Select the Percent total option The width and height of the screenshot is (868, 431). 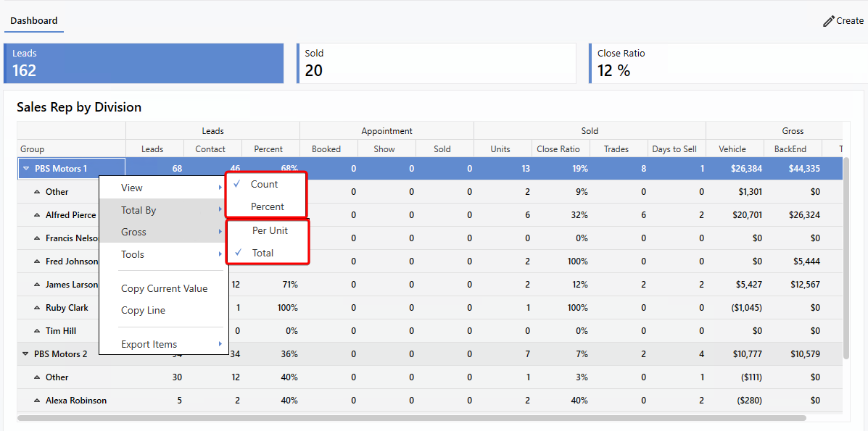[x=267, y=206]
